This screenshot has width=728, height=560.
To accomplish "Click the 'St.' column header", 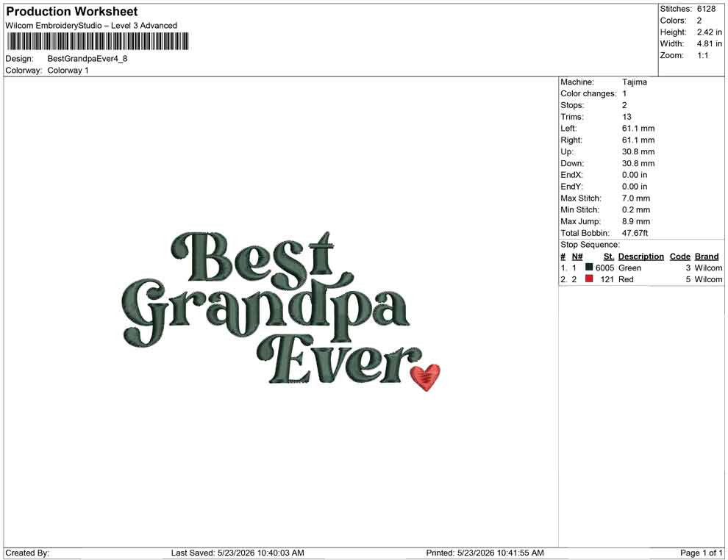I will pos(608,256).
